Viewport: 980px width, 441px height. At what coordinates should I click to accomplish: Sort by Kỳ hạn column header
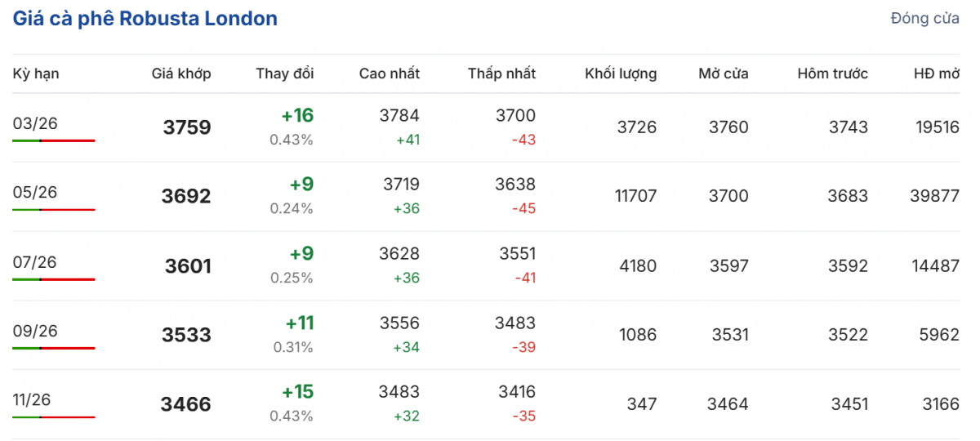coord(36,73)
